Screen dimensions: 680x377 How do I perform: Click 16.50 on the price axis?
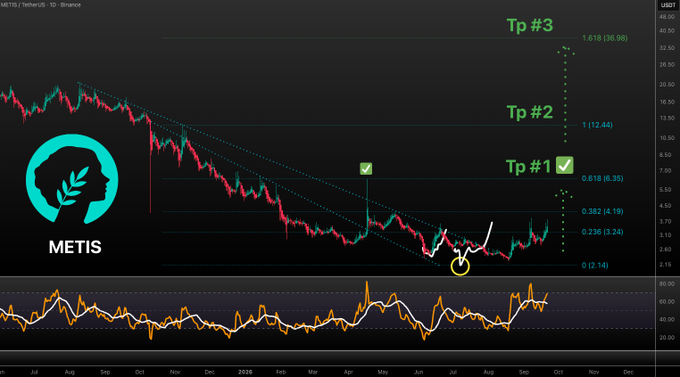pos(667,102)
